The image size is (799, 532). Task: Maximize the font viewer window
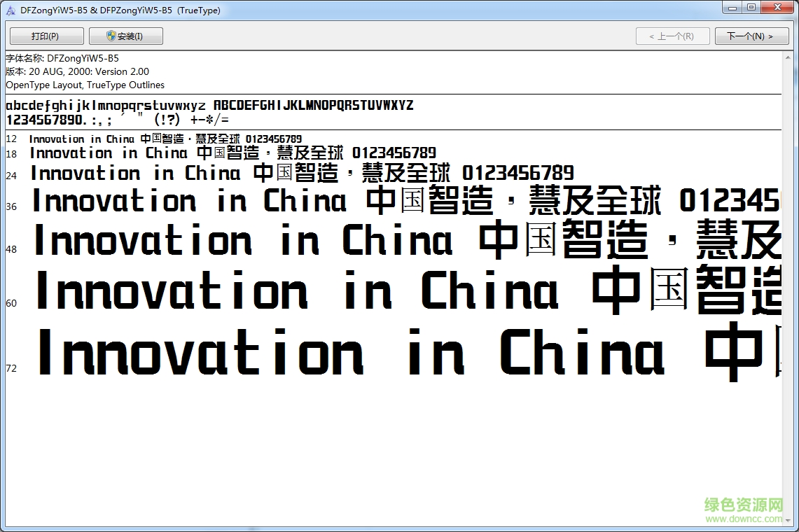(x=751, y=7)
